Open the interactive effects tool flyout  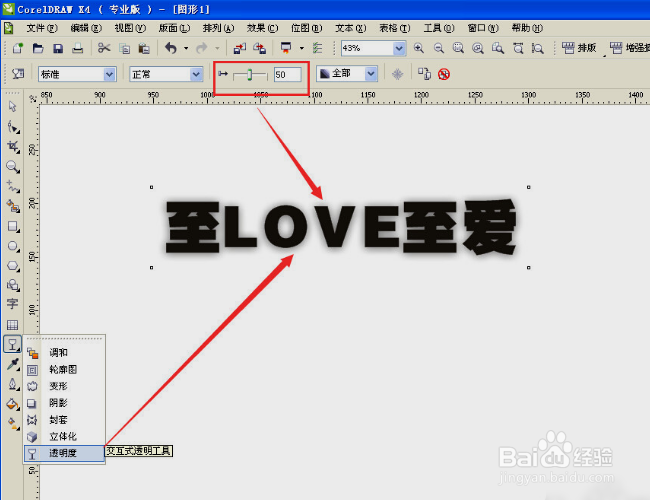12,344
